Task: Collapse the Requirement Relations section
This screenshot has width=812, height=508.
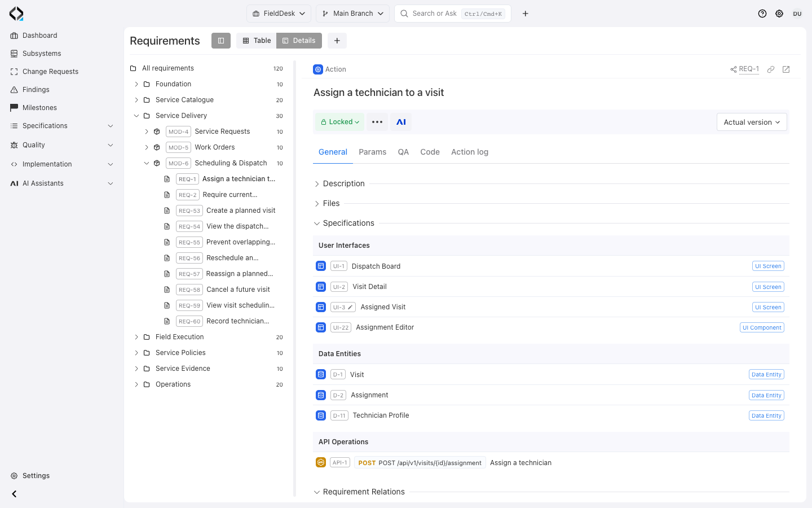Action: [317, 492]
